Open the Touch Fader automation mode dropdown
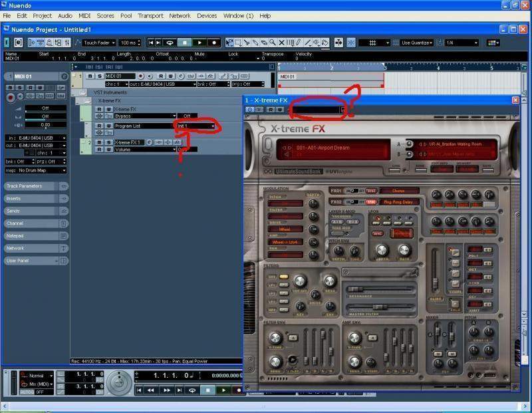Screen dimensions: 532x413 98,43
